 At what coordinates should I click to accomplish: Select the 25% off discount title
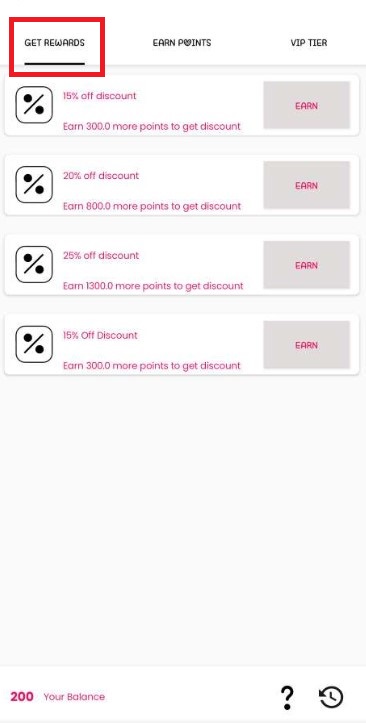(x=101, y=255)
